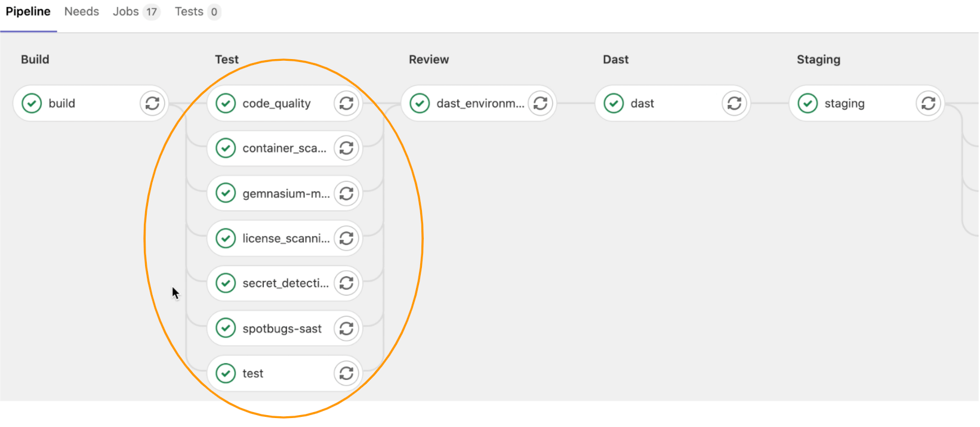Retry the code_quality job
980x427 pixels.
pyautogui.click(x=346, y=103)
